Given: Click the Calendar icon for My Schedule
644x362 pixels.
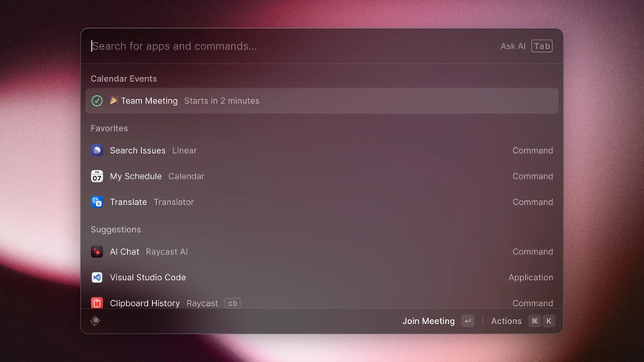Looking at the screenshot, I should [97, 176].
